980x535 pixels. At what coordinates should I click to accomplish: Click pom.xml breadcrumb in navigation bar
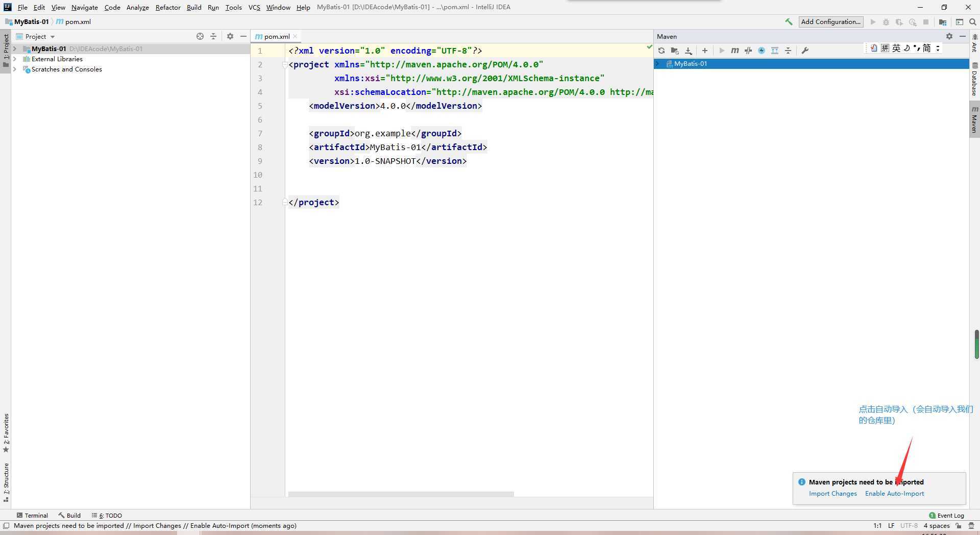pyautogui.click(x=73, y=22)
